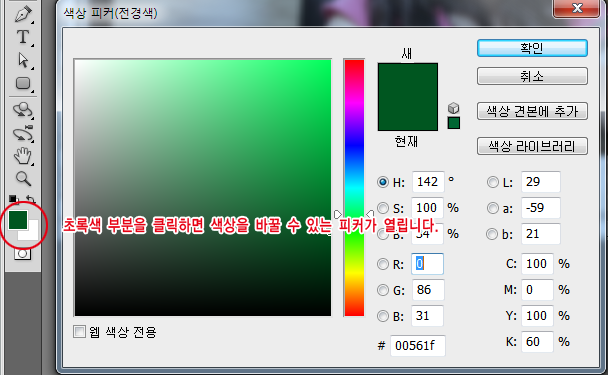This screenshot has width=608, height=375.
Task: Select the G green radio button
Action: 383,290
